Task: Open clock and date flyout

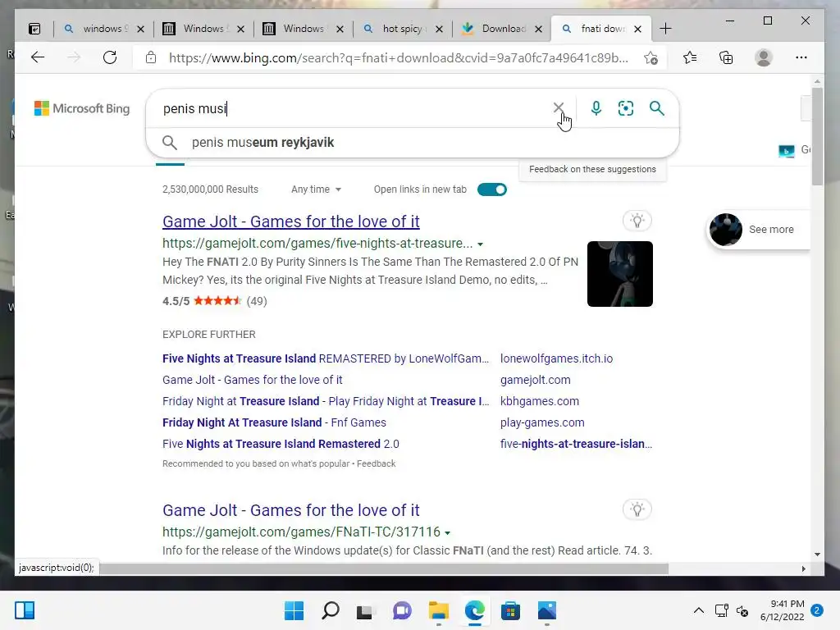Action: tap(782, 610)
